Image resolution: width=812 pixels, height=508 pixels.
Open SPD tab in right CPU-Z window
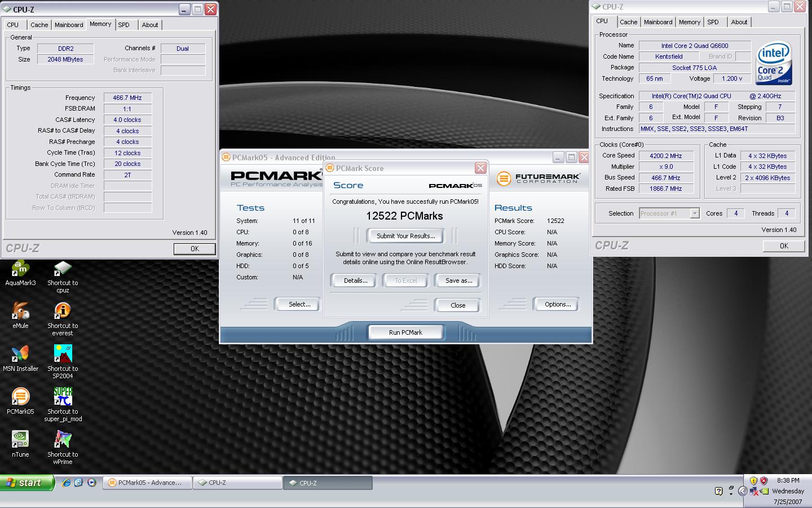click(x=713, y=22)
